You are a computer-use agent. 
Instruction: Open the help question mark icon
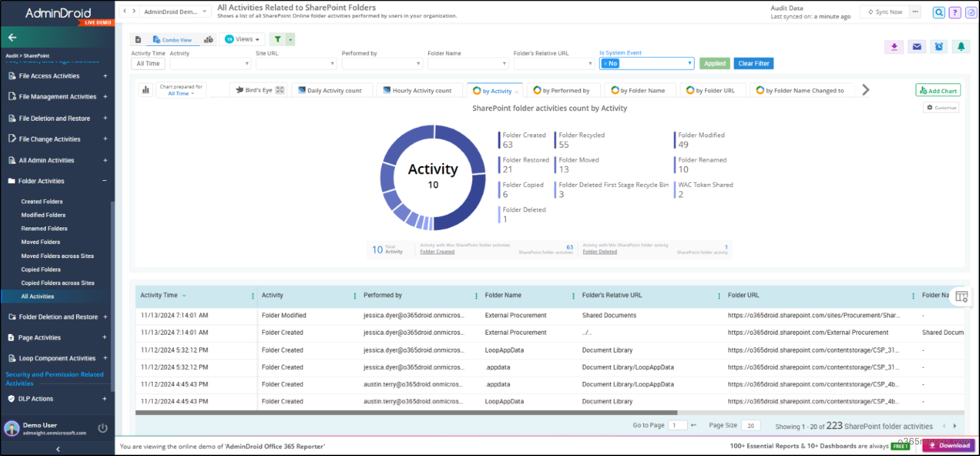point(954,12)
